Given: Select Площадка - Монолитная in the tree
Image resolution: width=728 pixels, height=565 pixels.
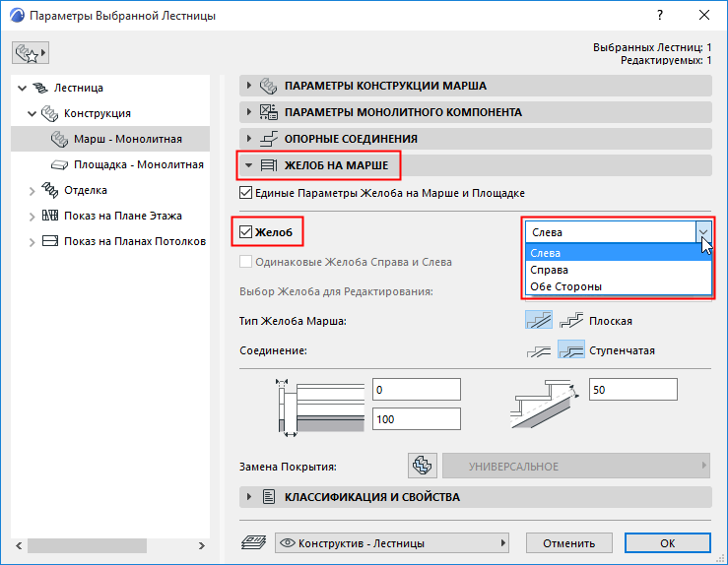Looking at the screenshot, I should click(x=110, y=164).
